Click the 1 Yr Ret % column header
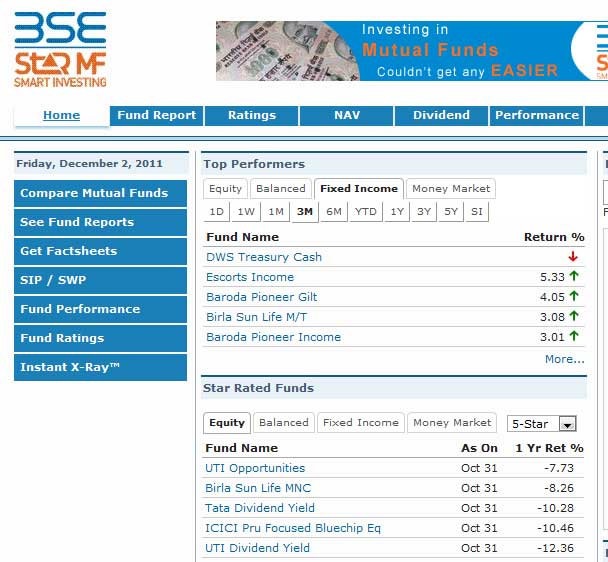 pos(549,448)
